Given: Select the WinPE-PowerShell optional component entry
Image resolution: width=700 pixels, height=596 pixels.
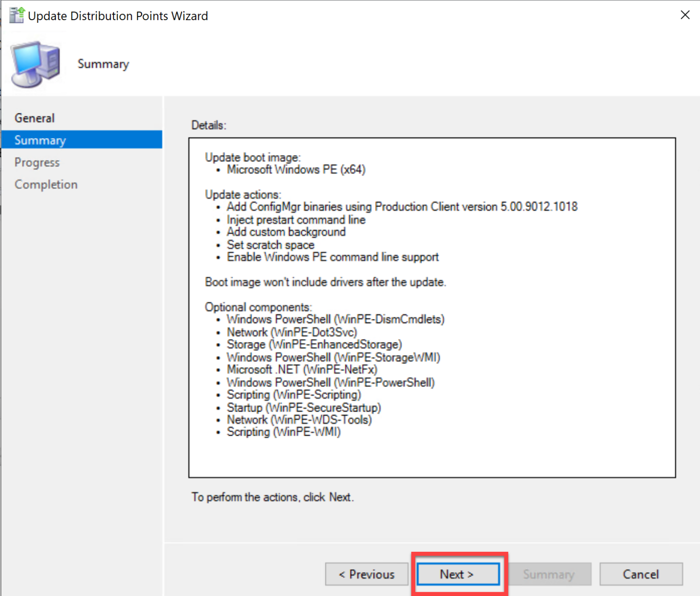Looking at the screenshot, I should tap(330, 382).
